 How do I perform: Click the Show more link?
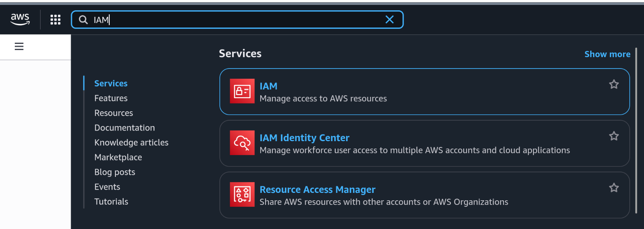click(x=607, y=54)
